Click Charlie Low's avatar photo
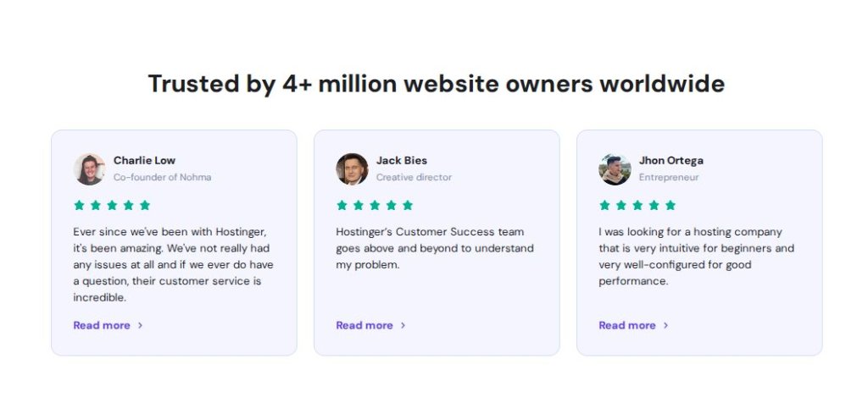This screenshot has height=420, width=868. [x=89, y=169]
